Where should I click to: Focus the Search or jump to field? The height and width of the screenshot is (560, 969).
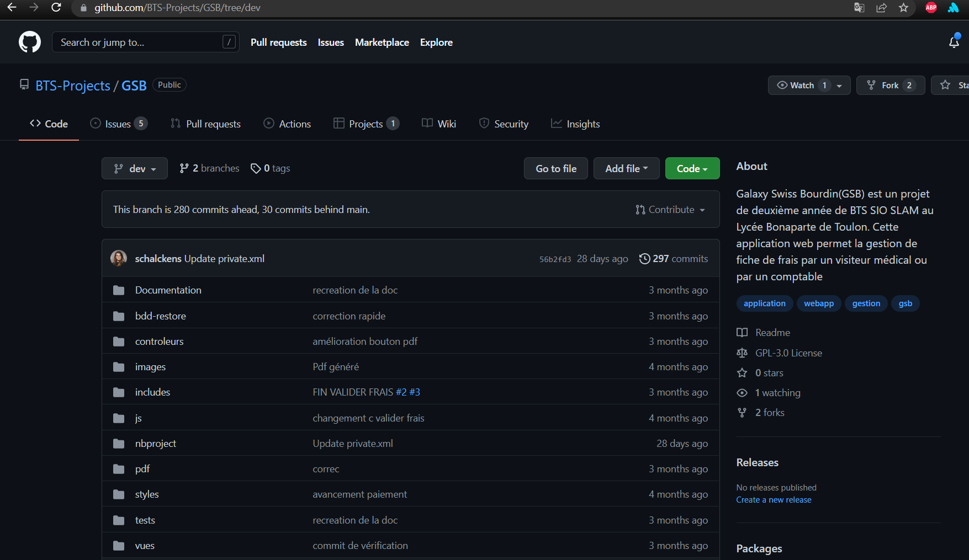(146, 42)
